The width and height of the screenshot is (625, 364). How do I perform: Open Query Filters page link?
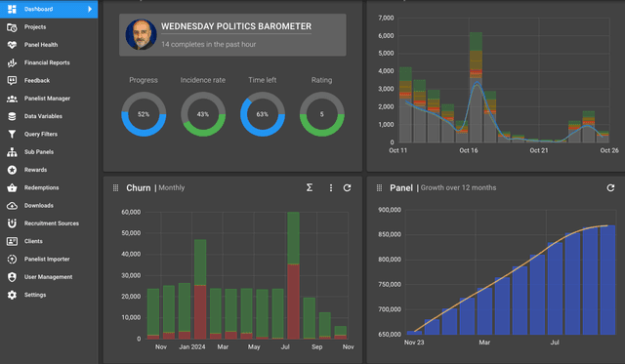pyautogui.click(x=49, y=135)
